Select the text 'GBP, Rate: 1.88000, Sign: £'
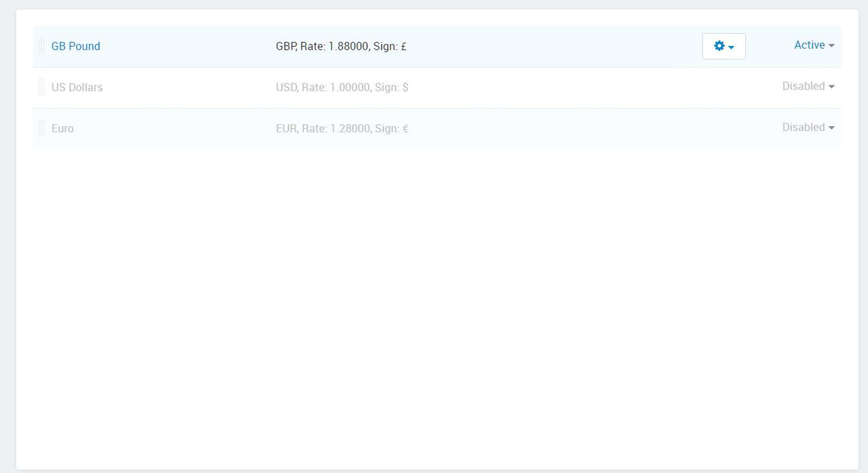The image size is (868, 473). pos(341,46)
